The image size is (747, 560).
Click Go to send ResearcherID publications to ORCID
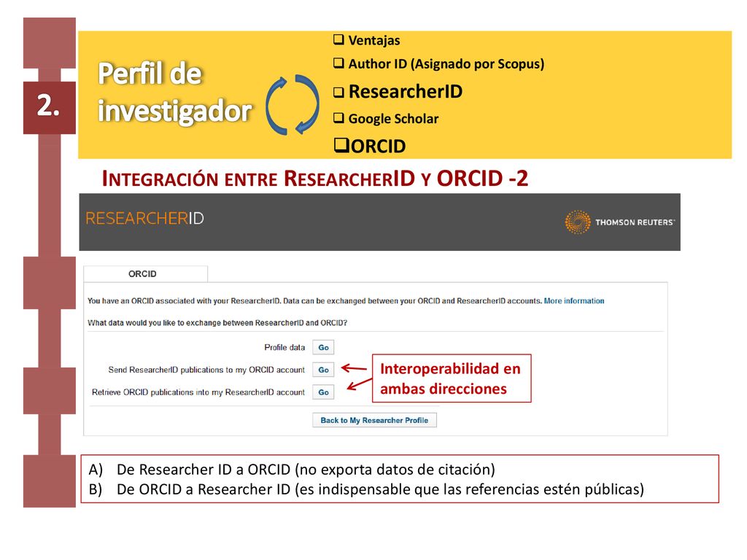pyautogui.click(x=323, y=370)
